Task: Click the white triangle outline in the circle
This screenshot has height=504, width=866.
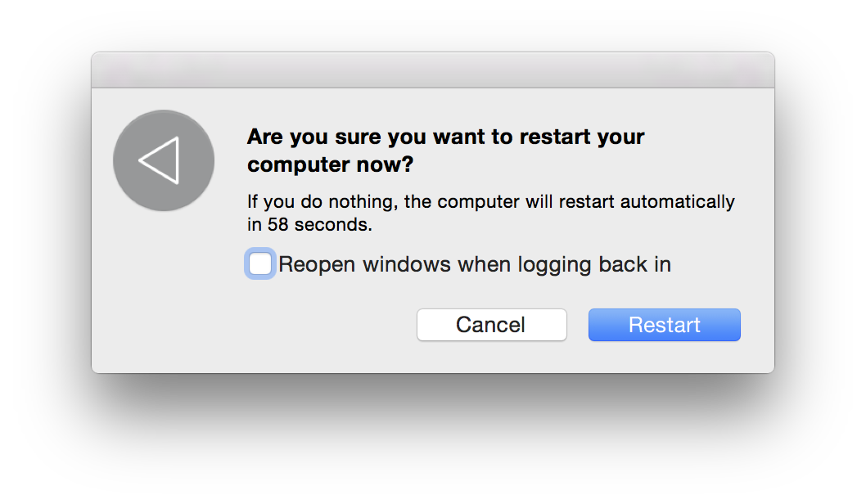Action: click(160, 160)
